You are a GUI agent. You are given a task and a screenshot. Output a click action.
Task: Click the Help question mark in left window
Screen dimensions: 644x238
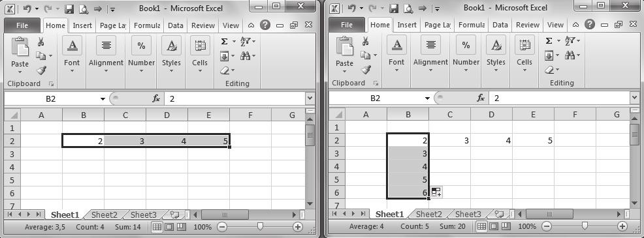tap(265, 25)
